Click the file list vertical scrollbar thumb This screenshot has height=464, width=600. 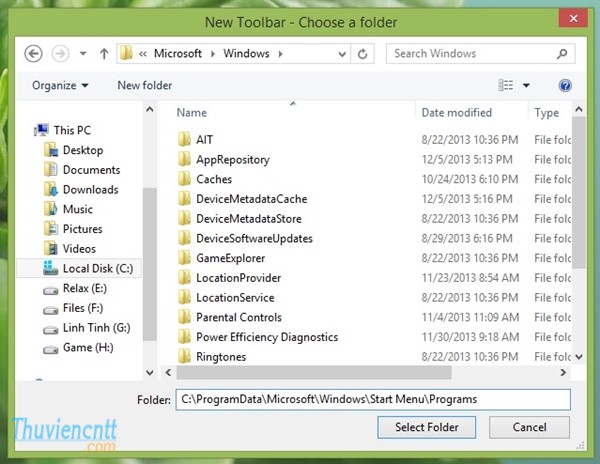tap(579, 193)
